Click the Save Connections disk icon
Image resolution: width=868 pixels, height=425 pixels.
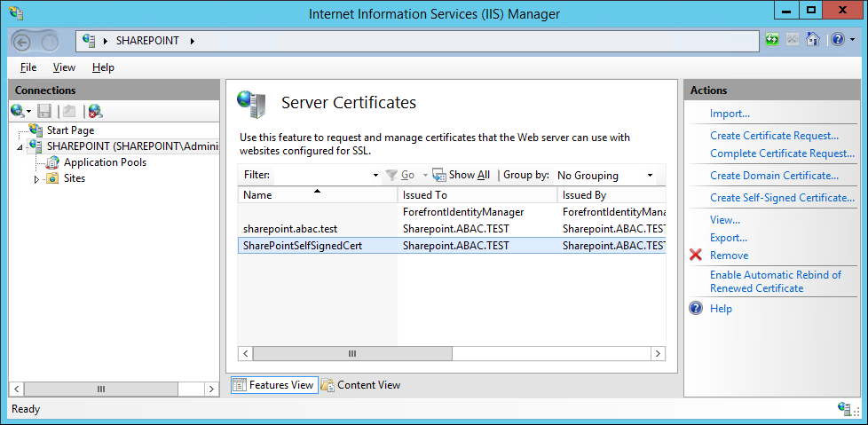coord(44,111)
